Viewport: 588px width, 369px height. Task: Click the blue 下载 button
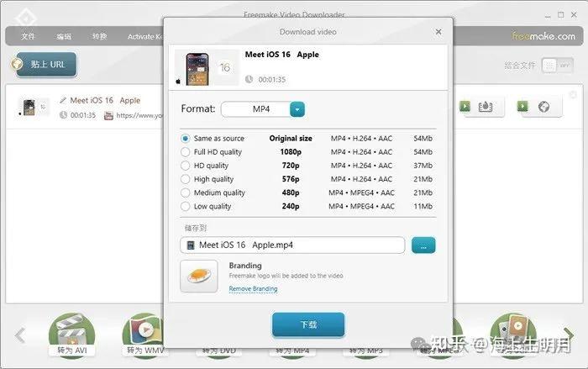pos(308,324)
